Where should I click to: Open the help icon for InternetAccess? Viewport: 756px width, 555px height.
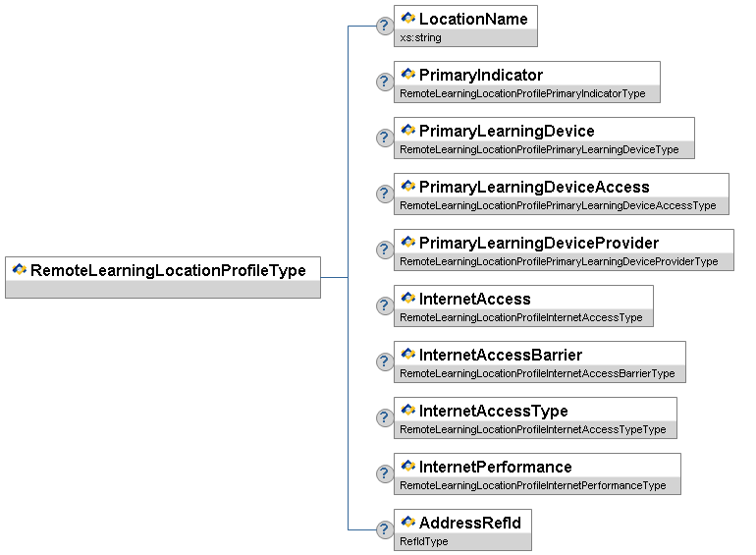pos(385,305)
